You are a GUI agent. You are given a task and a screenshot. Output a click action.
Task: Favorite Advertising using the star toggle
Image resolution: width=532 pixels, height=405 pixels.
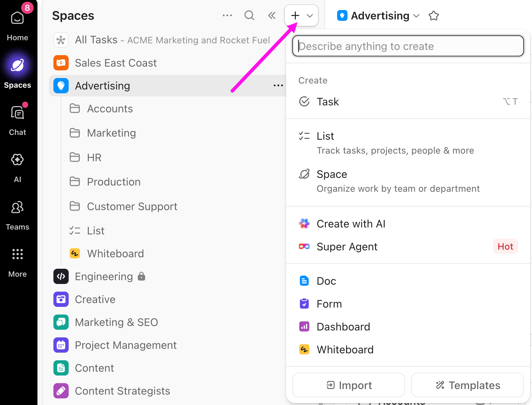(434, 16)
